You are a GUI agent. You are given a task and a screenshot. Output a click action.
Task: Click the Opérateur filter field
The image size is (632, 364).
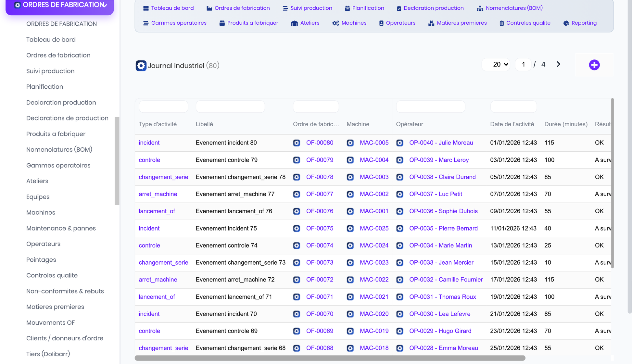(430, 107)
